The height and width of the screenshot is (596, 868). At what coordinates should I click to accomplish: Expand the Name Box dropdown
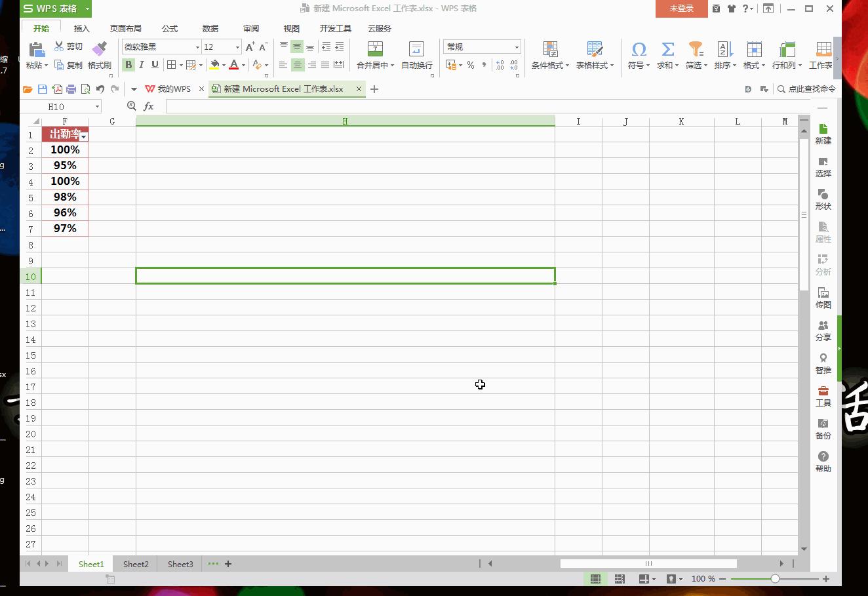97,106
